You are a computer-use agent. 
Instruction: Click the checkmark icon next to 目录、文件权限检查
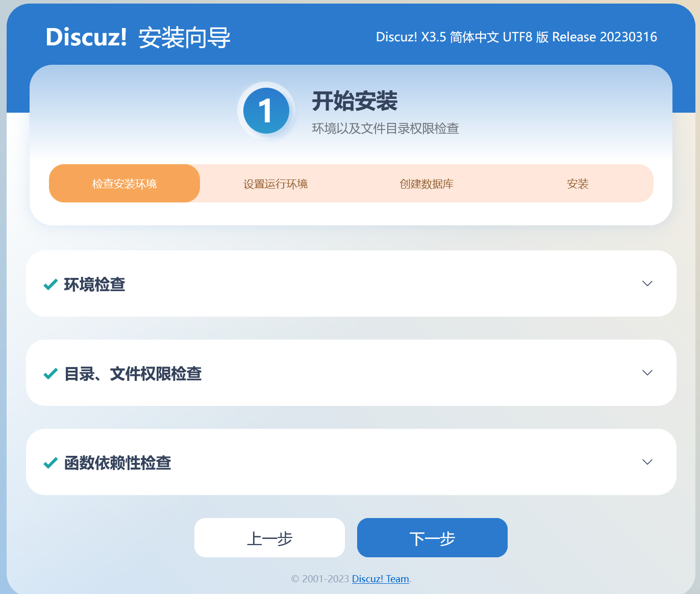tap(49, 373)
